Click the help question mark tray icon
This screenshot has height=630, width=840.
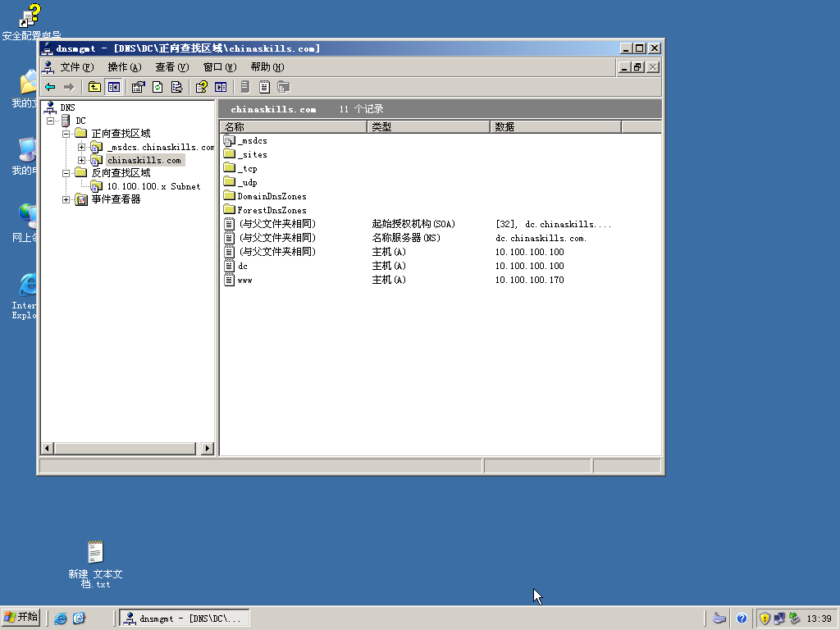[x=742, y=619]
